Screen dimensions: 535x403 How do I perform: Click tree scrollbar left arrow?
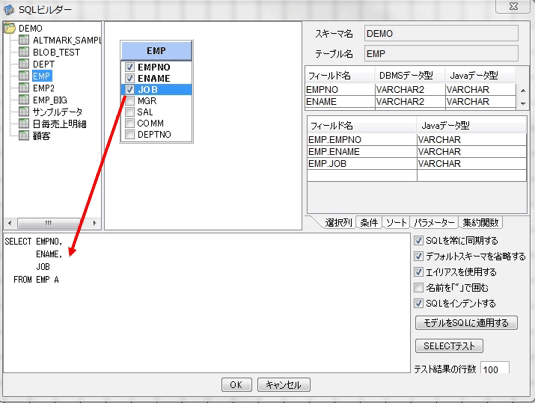[x=10, y=223]
